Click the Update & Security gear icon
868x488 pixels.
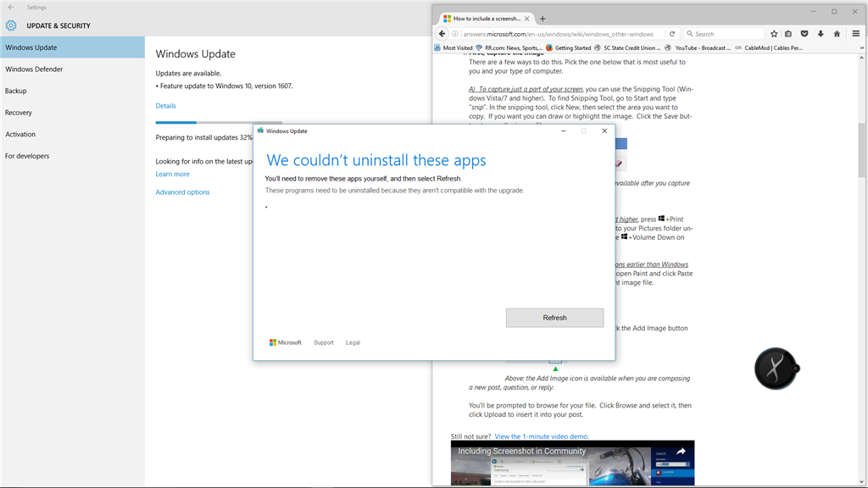pyautogui.click(x=11, y=25)
